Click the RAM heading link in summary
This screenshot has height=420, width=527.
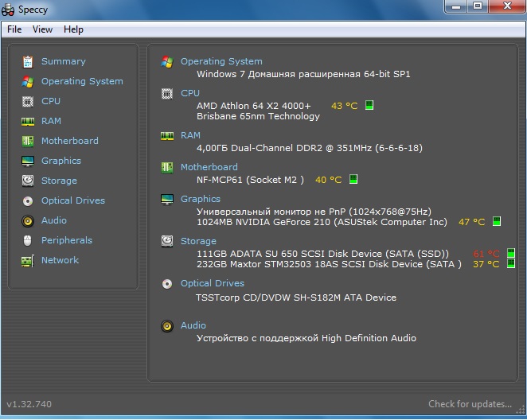(190, 135)
